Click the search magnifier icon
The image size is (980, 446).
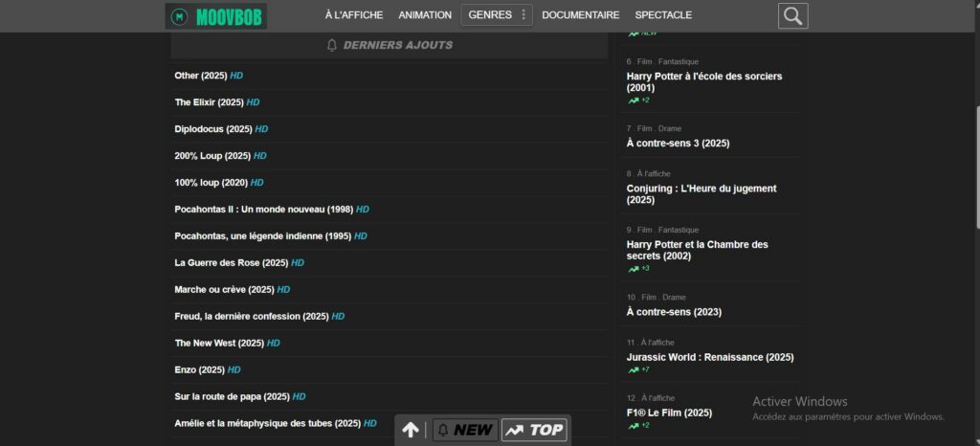(x=792, y=15)
